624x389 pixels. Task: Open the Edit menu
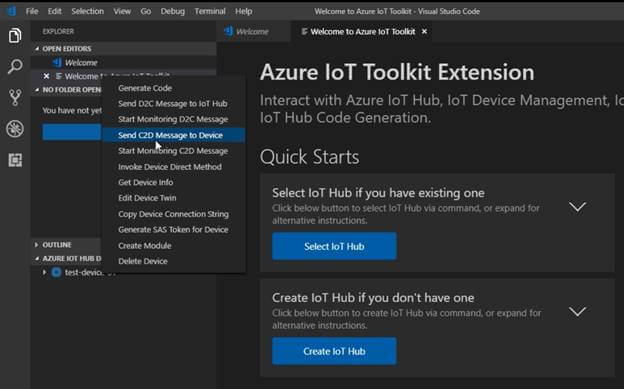[55, 11]
